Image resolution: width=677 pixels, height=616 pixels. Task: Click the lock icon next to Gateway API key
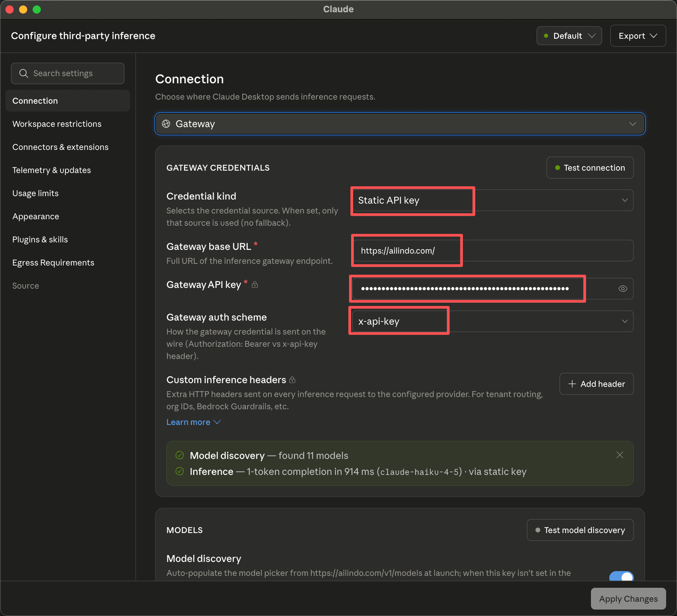(255, 285)
